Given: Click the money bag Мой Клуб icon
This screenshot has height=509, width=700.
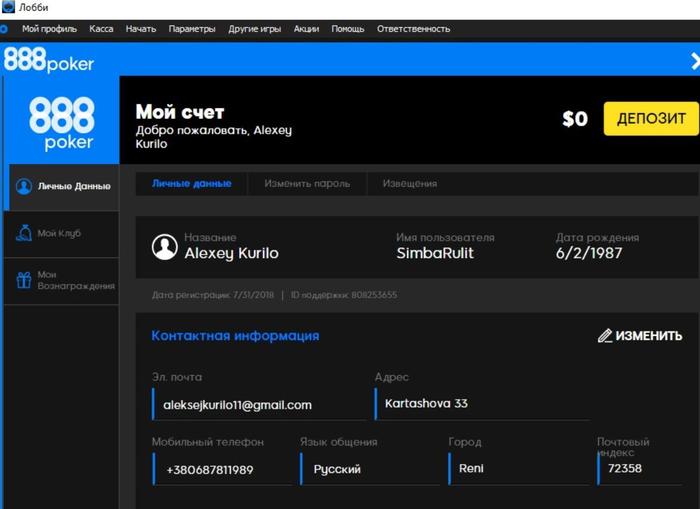Looking at the screenshot, I should point(24,233).
